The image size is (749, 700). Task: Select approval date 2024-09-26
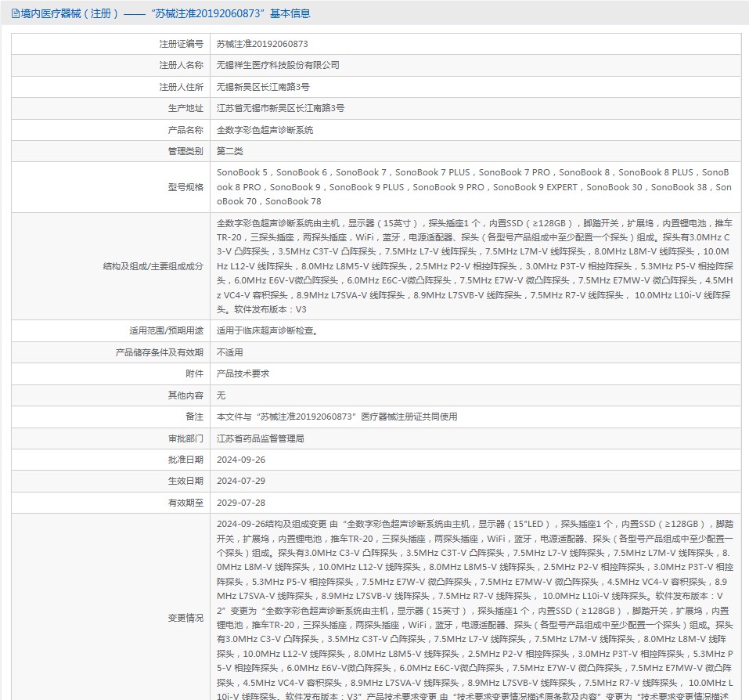241,460
